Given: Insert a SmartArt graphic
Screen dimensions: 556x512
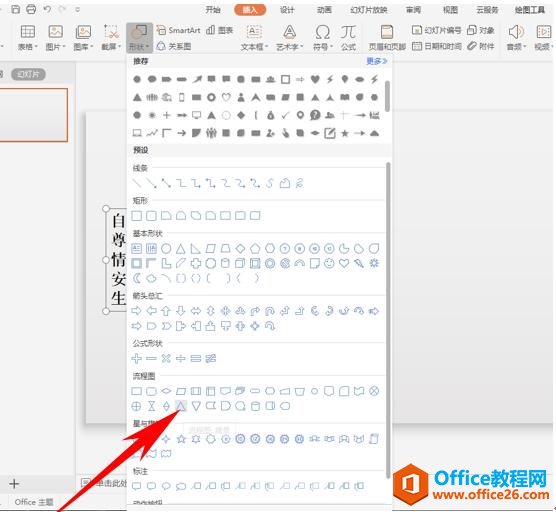Looking at the screenshot, I should (178, 30).
